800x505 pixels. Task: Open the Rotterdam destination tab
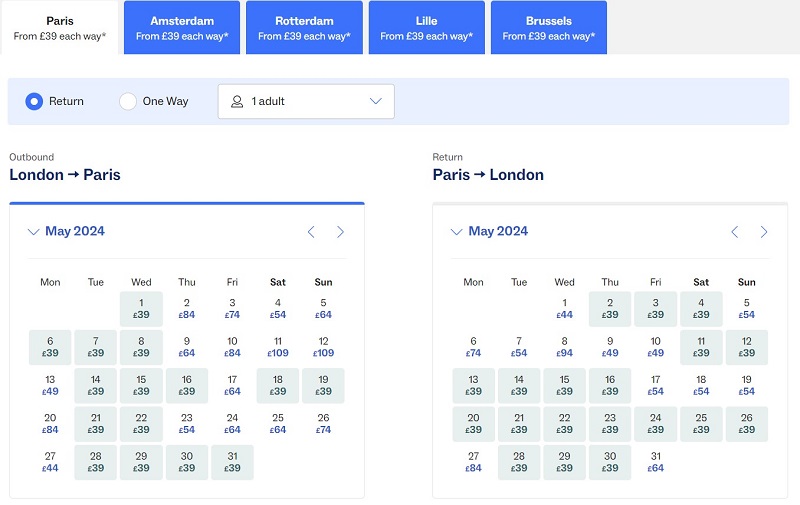click(304, 28)
